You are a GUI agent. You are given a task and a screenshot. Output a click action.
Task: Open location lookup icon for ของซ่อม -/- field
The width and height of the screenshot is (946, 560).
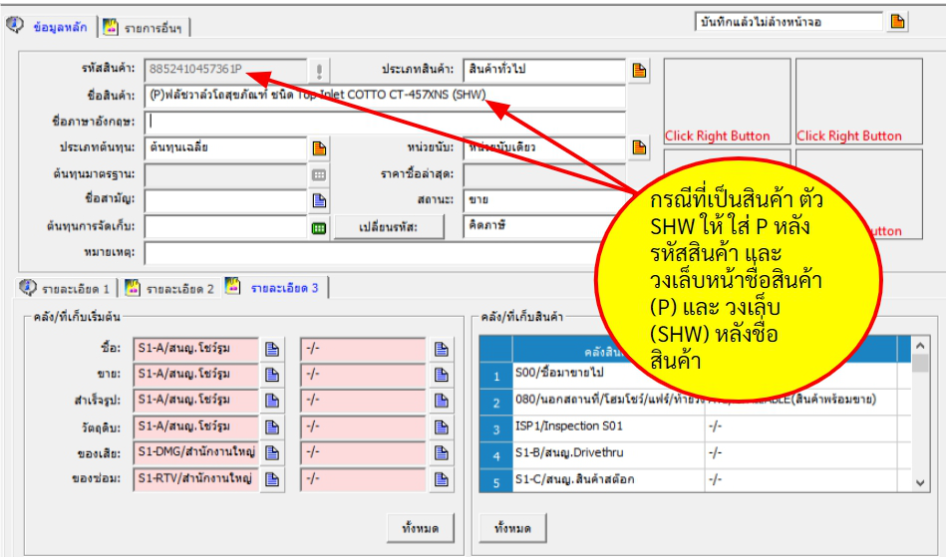click(x=442, y=480)
